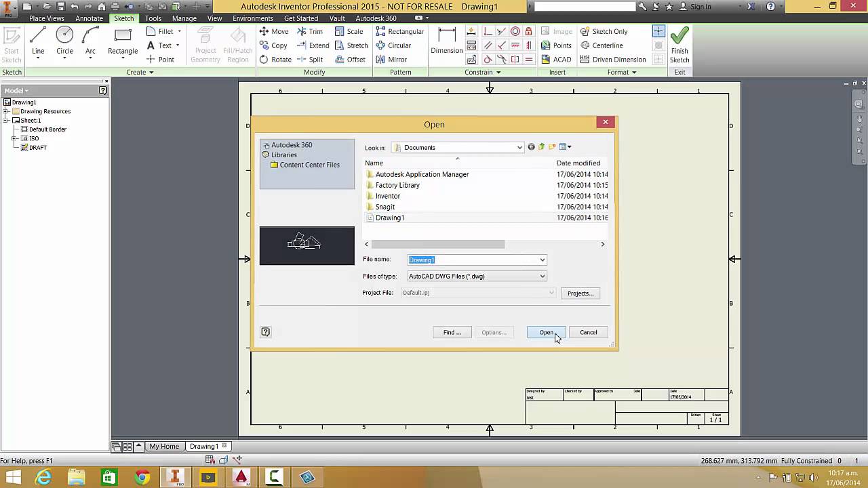The image size is (868, 488).
Task: Open Chrome from the Windows taskbar
Action: coord(142,477)
